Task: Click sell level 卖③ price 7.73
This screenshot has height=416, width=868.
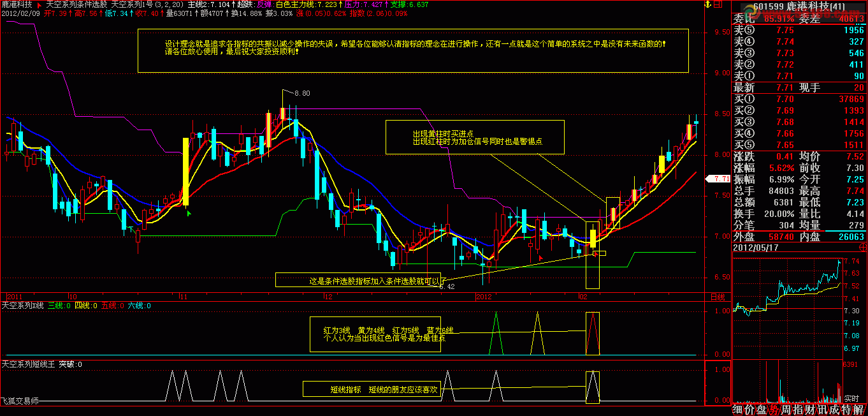Action: (785, 53)
